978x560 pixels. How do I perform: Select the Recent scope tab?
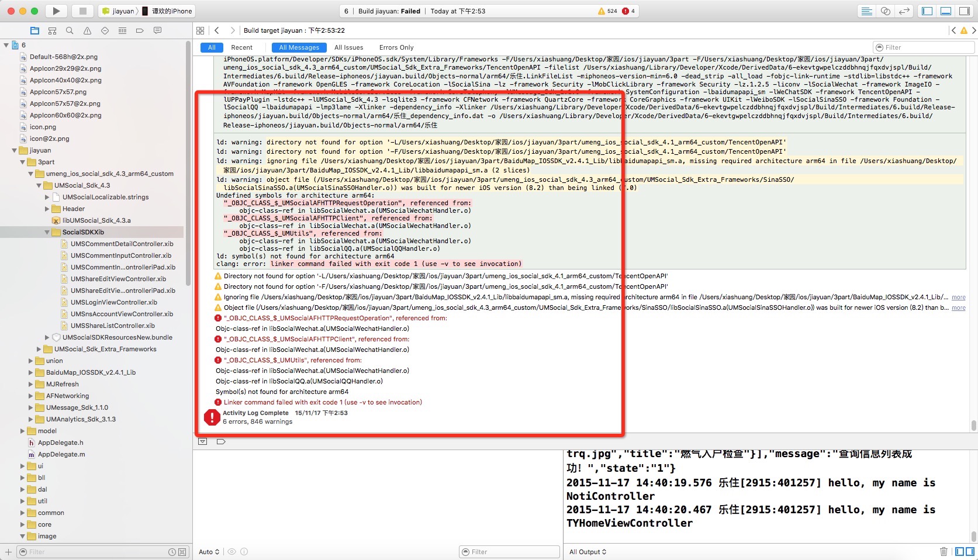click(241, 47)
